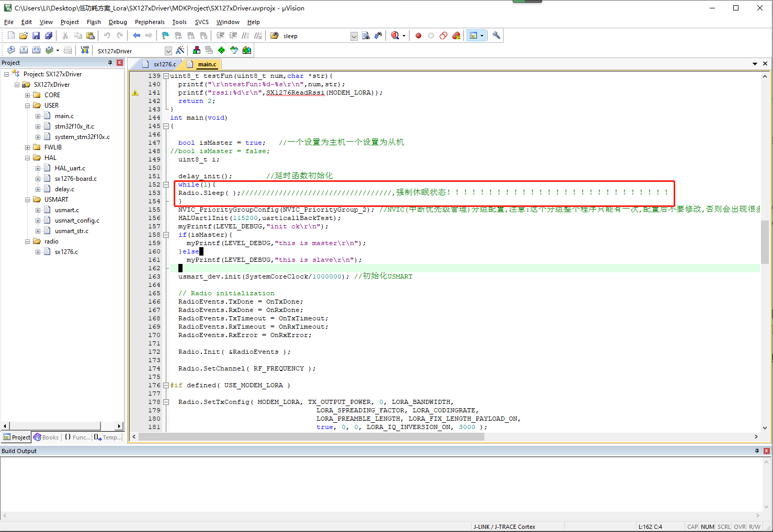The height and width of the screenshot is (532, 773).
Task: Download code to flash with LOAD icon
Action: (x=85, y=50)
